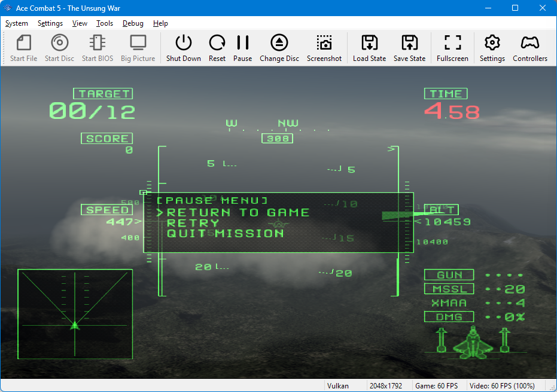Open Big Picture mode icon
Screen dimensions: 557x392
point(138,47)
